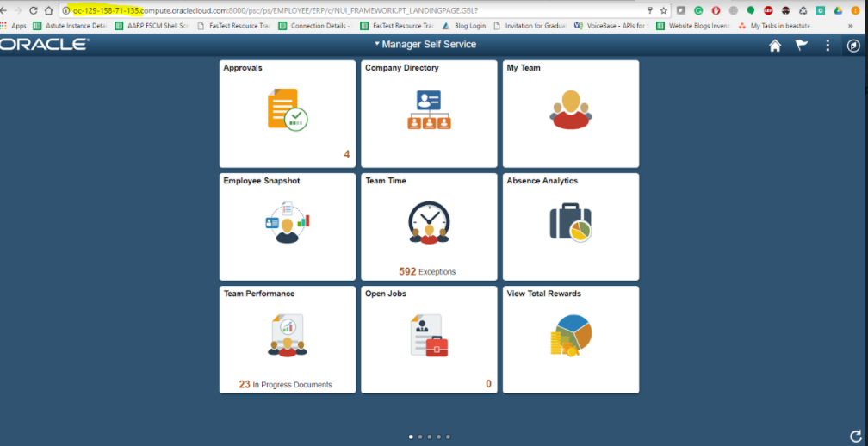Show more bookmarks with the overflow chevron
The image size is (868, 446).
pos(850,26)
